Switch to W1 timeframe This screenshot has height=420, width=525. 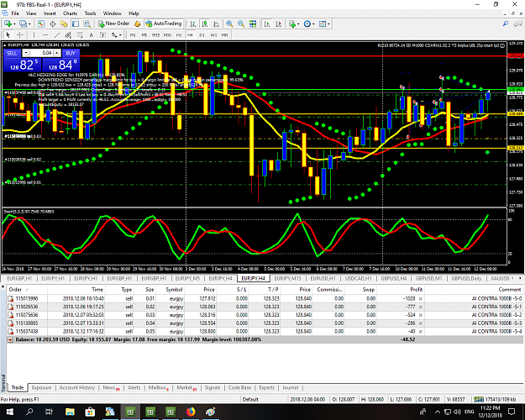[x=213, y=34]
